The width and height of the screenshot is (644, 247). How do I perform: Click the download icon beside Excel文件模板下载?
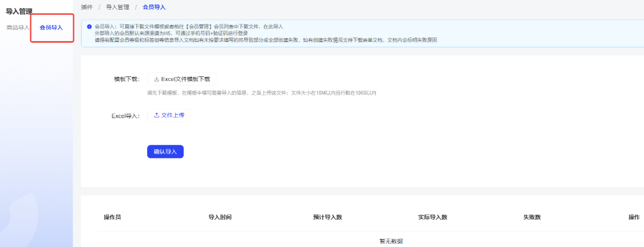(x=156, y=79)
